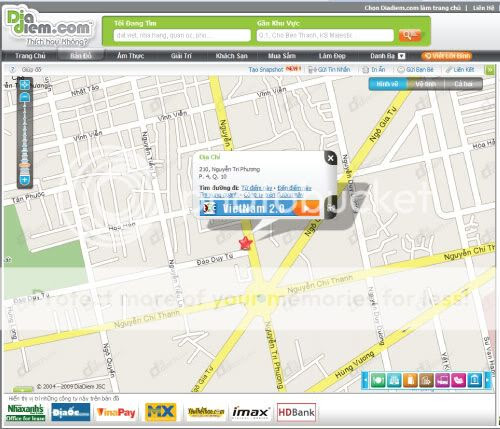This screenshot has width=500, height=429.
Task: Open the Làm Đẹp menu
Action: pyautogui.click(x=332, y=56)
